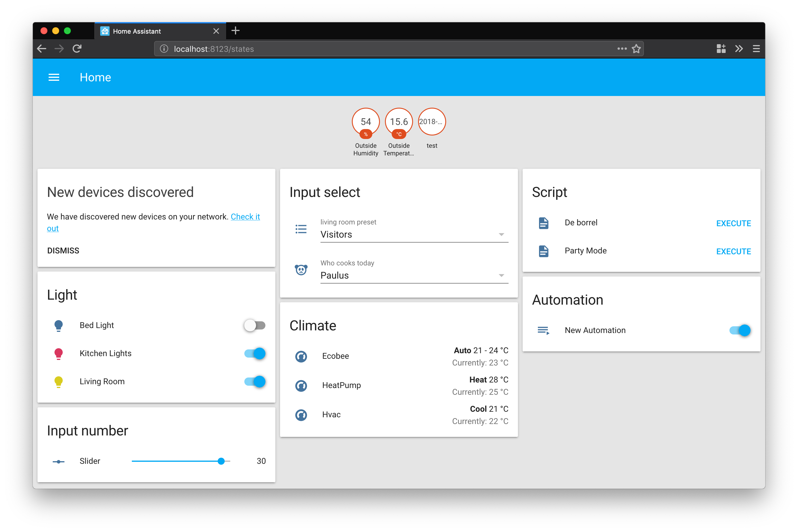Click the Input number slider handle
Screen dimensions: 798x532
[221, 461]
